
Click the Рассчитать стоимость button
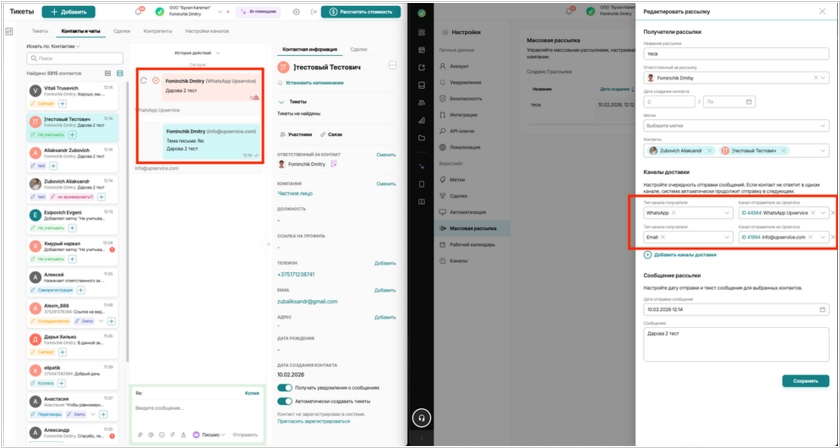tap(360, 11)
